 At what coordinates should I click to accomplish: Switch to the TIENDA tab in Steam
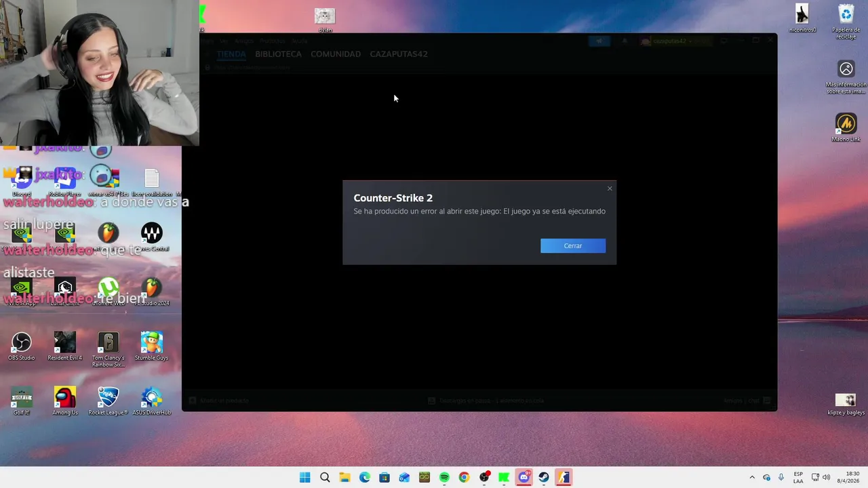[x=231, y=54]
